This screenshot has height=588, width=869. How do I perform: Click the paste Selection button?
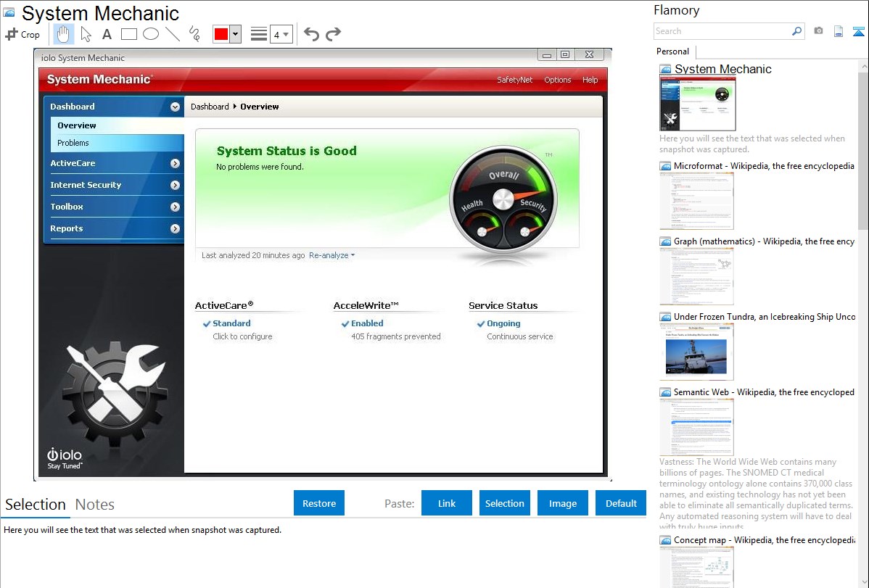(x=504, y=503)
